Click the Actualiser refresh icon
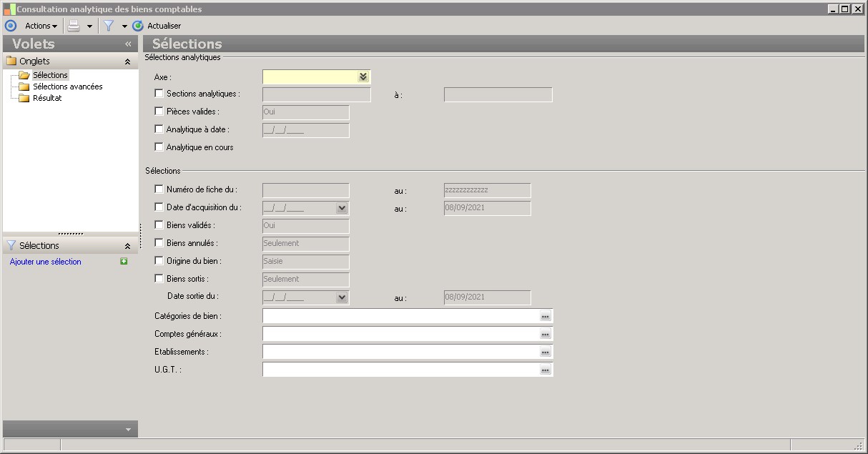This screenshot has width=868, height=454. coord(138,26)
